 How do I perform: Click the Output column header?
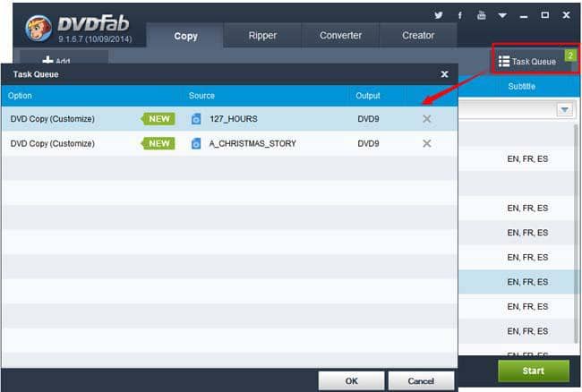pyautogui.click(x=368, y=96)
